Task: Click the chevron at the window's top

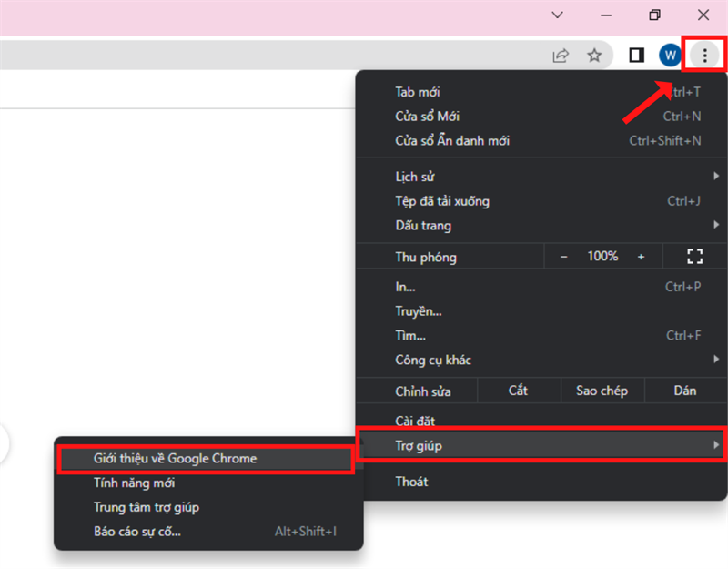Action: click(x=557, y=15)
